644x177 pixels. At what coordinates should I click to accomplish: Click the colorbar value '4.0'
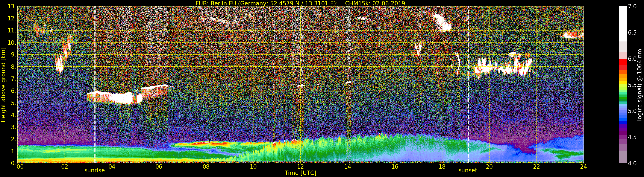point(632,163)
